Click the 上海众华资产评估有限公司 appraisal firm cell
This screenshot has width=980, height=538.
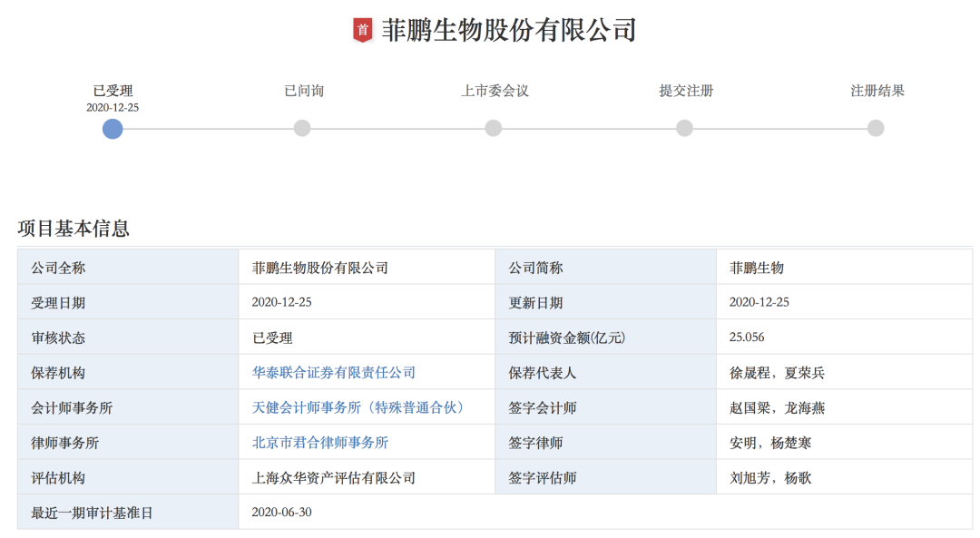coord(334,478)
